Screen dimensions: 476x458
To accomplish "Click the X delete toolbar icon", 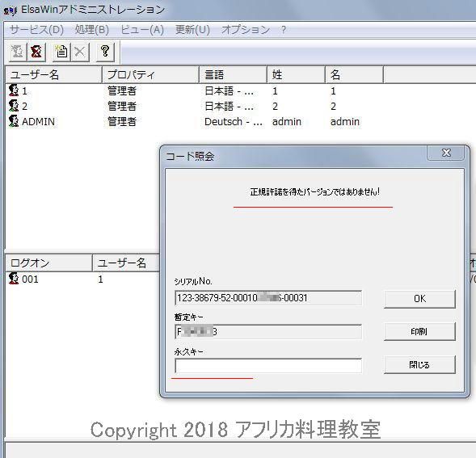I will click(80, 52).
